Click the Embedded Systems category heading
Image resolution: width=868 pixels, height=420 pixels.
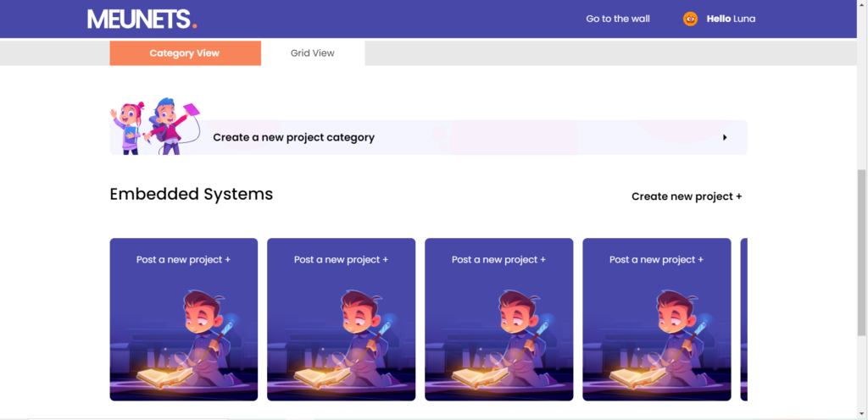[x=192, y=194]
